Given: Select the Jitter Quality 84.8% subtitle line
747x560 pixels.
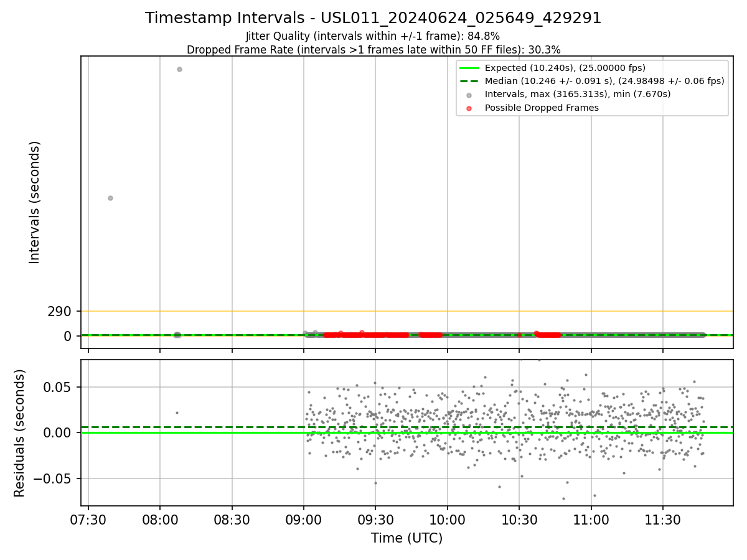Looking at the screenshot, I should coord(374,36).
